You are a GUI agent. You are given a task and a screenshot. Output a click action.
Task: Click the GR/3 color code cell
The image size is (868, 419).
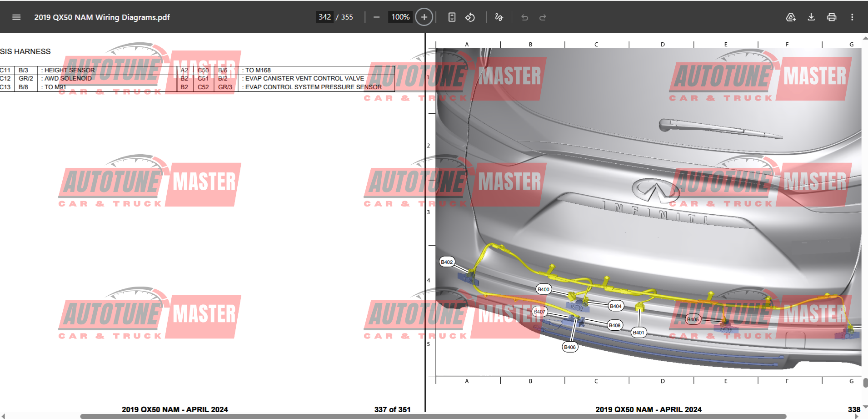pos(225,87)
